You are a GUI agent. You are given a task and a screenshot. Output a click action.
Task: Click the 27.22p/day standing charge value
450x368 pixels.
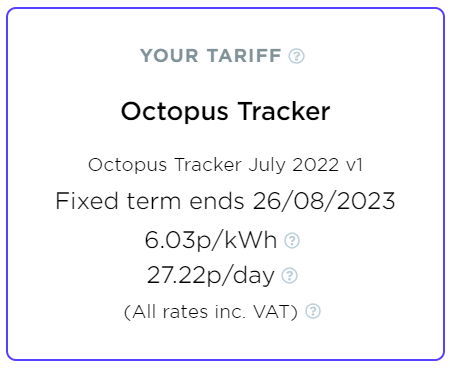pyautogui.click(x=211, y=275)
